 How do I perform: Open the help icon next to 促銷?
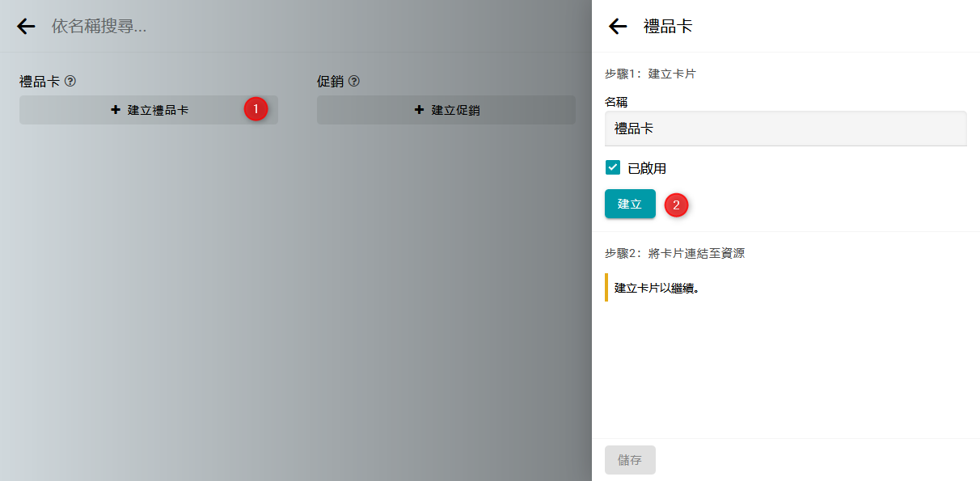coord(353,81)
